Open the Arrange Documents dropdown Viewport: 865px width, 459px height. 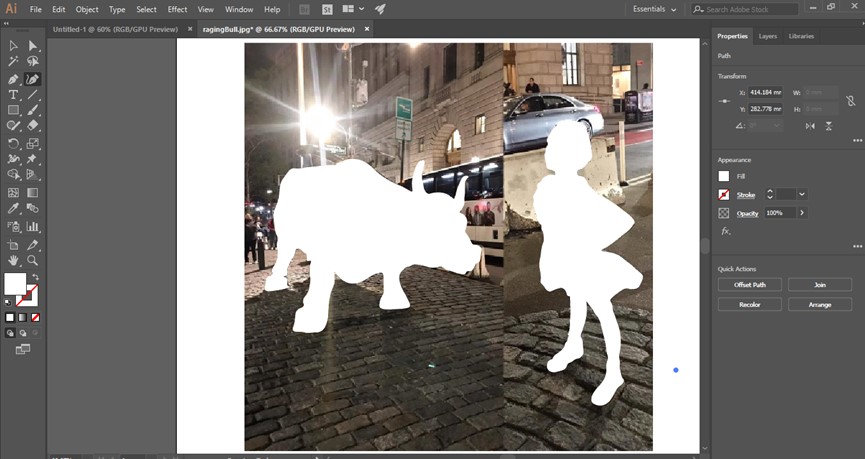pyautogui.click(x=353, y=9)
